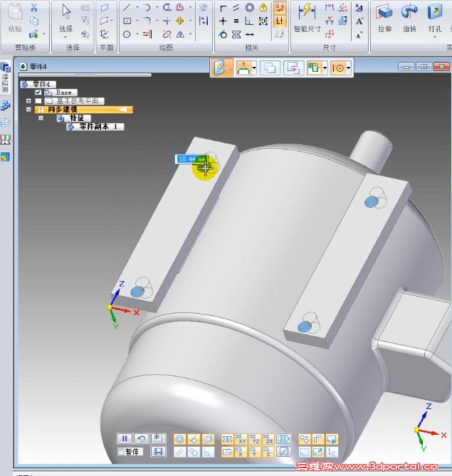Click the Smart Dimension (智能尺寸) button
The width and height of the screenshot is (452, 476).
pyautogui.click(x=307, y=18)
